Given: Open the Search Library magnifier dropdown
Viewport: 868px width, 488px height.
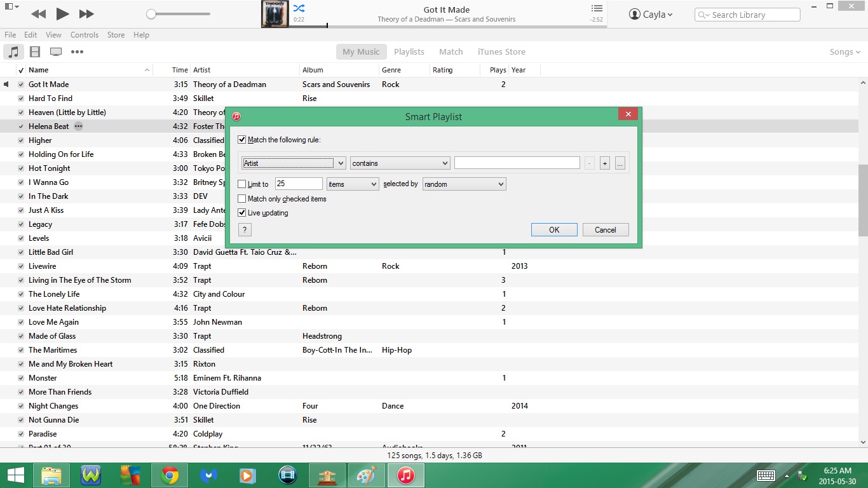Looking at the screenshot, I should 704,15.
